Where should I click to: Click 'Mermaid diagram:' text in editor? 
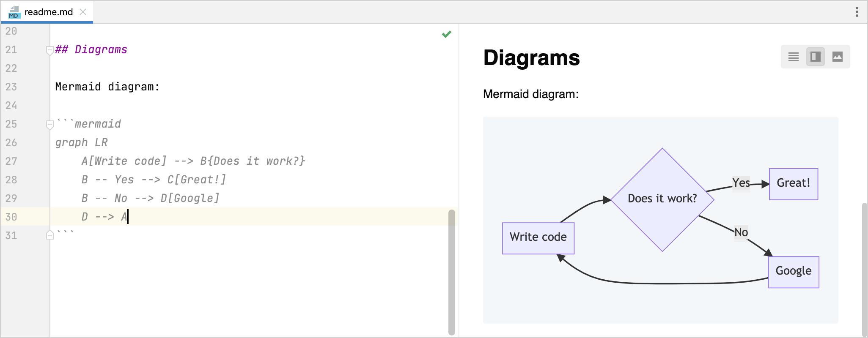tap(107, 87)
